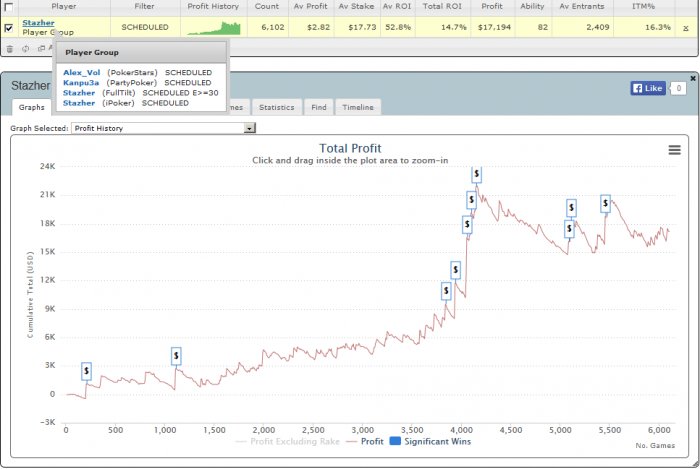
Task: Toggle the Profit legend series
Action: [365, 441]
